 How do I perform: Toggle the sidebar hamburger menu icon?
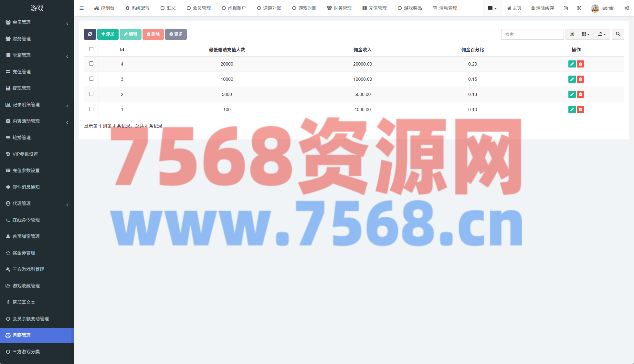pyautogui.click(x=81, y=8)
